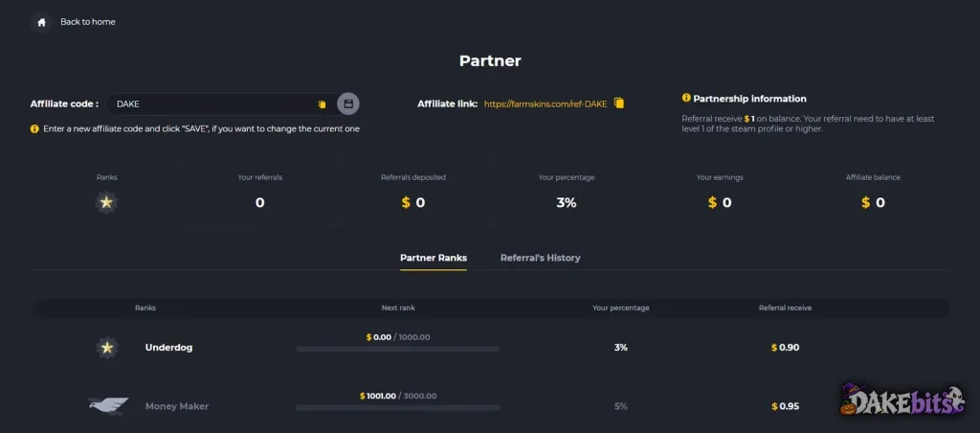
Task: Click the 'Your referrals' value 0
Action: pyautogui.click(x=260, y=203)
